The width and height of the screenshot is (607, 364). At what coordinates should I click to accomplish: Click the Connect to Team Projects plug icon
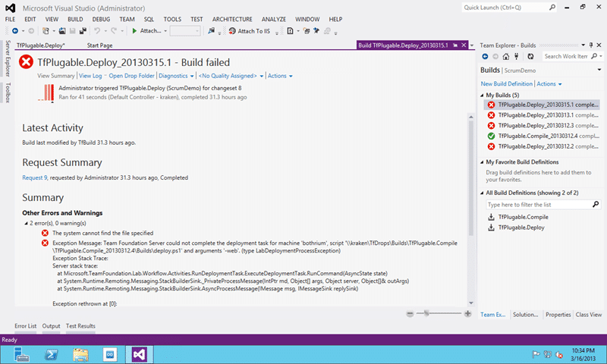517,56
